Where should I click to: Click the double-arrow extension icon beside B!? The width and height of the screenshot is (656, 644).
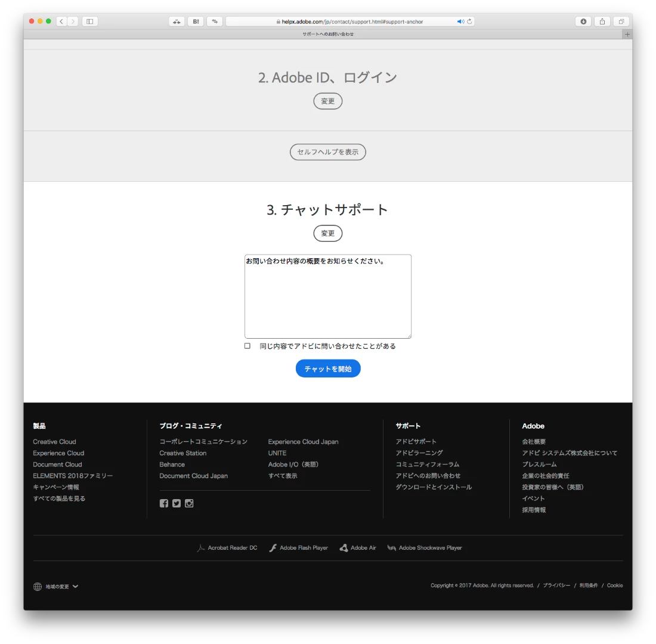click(215, 21)
